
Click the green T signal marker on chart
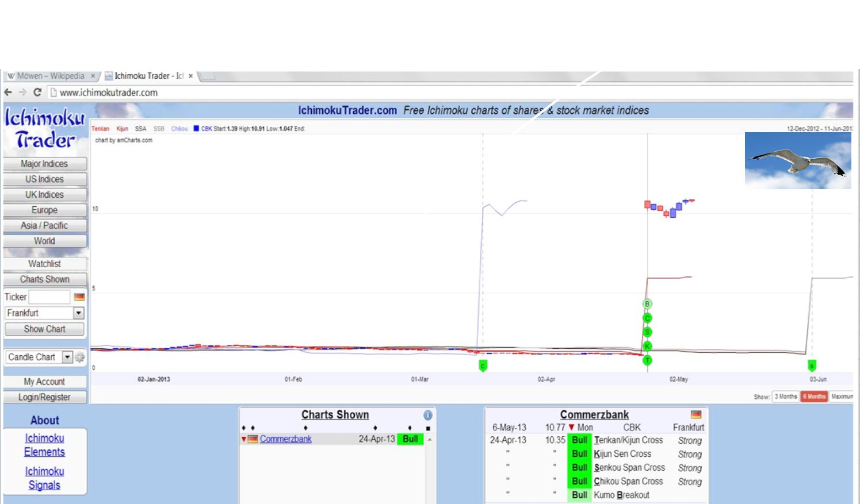click(647, 360)
